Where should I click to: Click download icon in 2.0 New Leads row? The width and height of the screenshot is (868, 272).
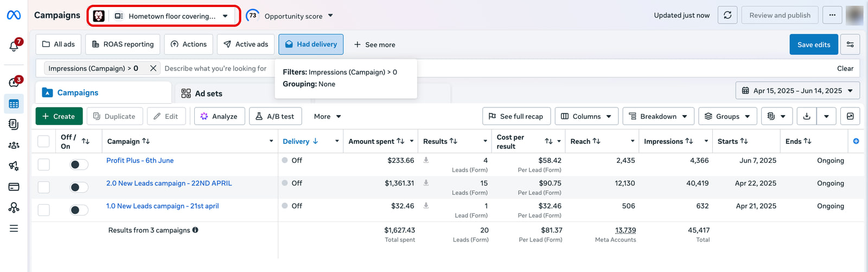pyautogui.click(x=426, y=183)
